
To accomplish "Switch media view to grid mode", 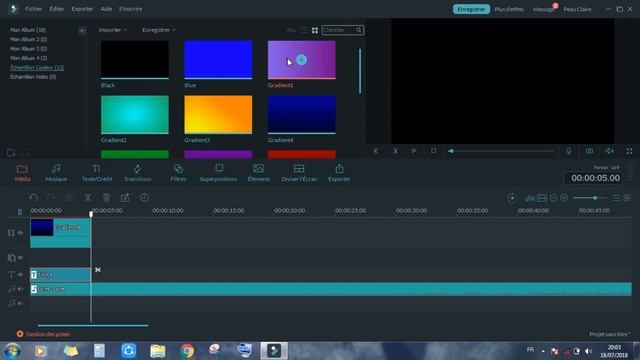I will [x=315, y=30].
